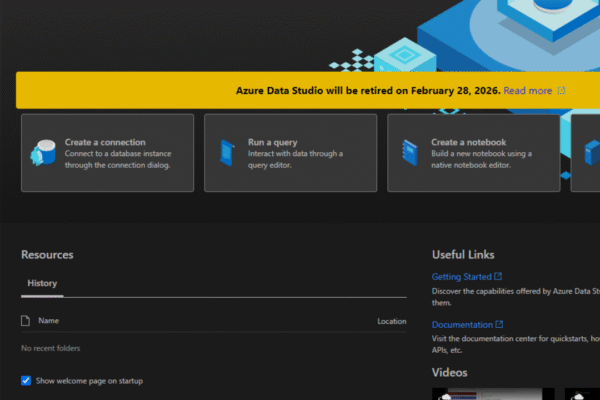This screenshot has width=600, height=400.
Task: Click the external link icon next to Documentation
Action: coord(499,324)
